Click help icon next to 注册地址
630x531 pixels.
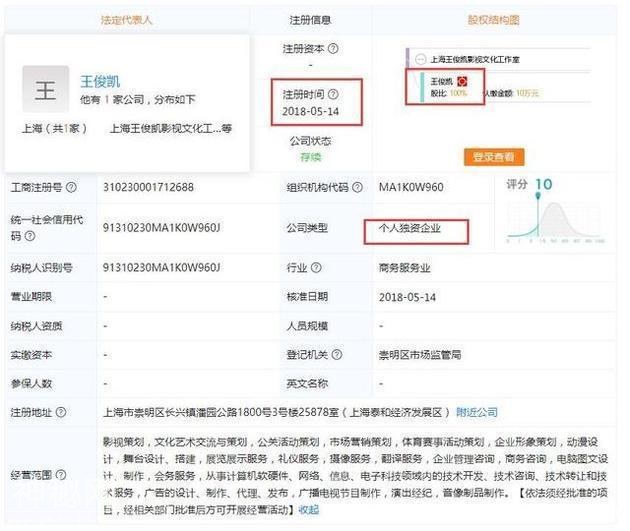point(61,412)
